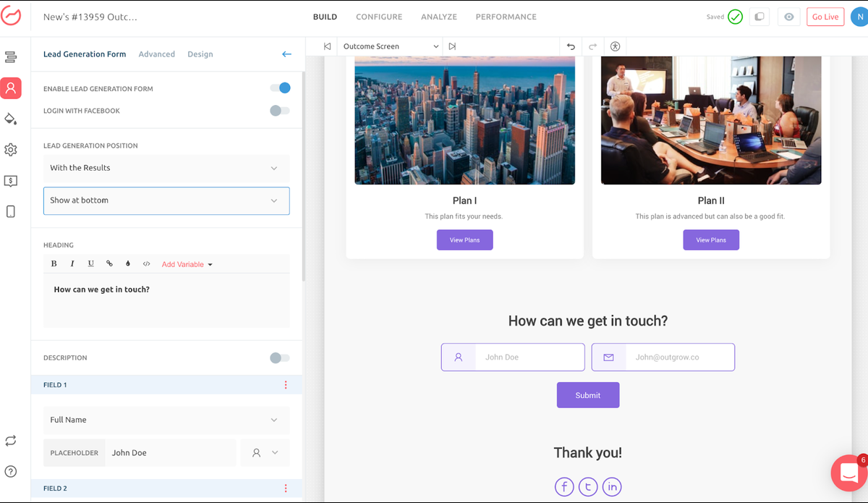Expand the Outcome Screen selector dropdown

click(391, 46)
